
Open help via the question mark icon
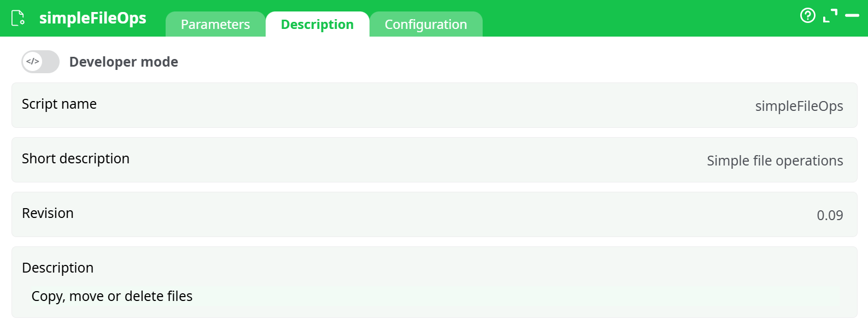(808, 15)
